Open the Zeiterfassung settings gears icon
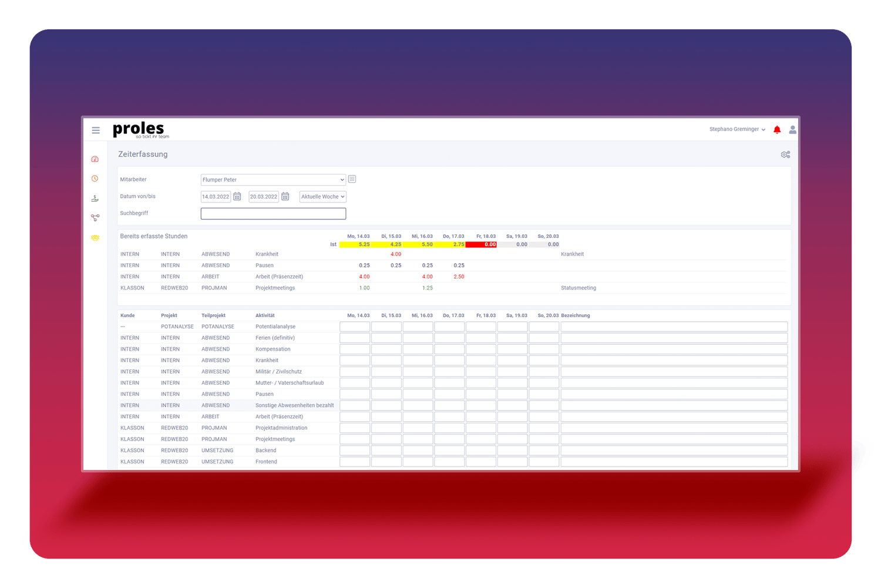The width and height of the screenshot is (881, 588). [x=785, y=154]
